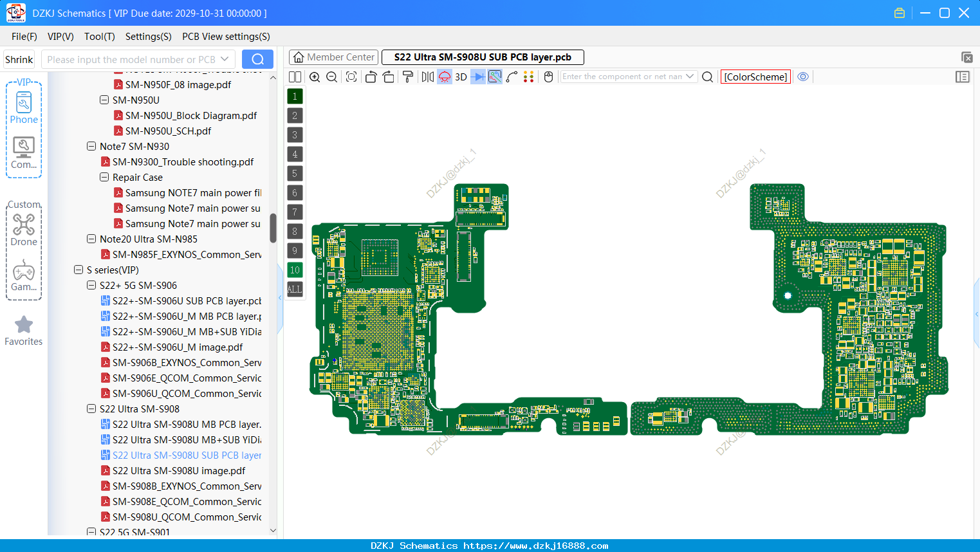This screenshot has height=552, width=980.
Task: Show PCB layer 7
Action: tap(295, 212)
